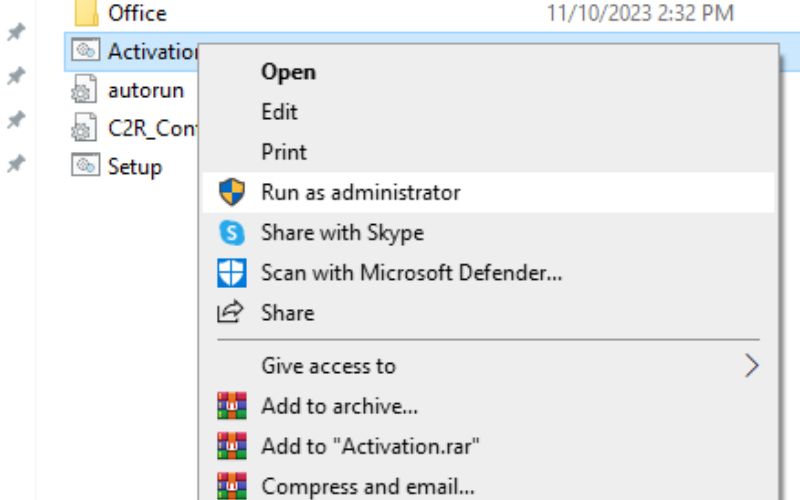Screen dimensions: 800x500
Task: Click the Office folder icon
Action: tap(86, 12)
